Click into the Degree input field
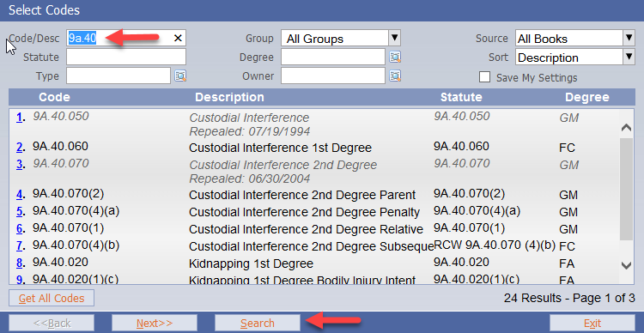This screenshot has height=333, width=644. [x=333, y=57]
